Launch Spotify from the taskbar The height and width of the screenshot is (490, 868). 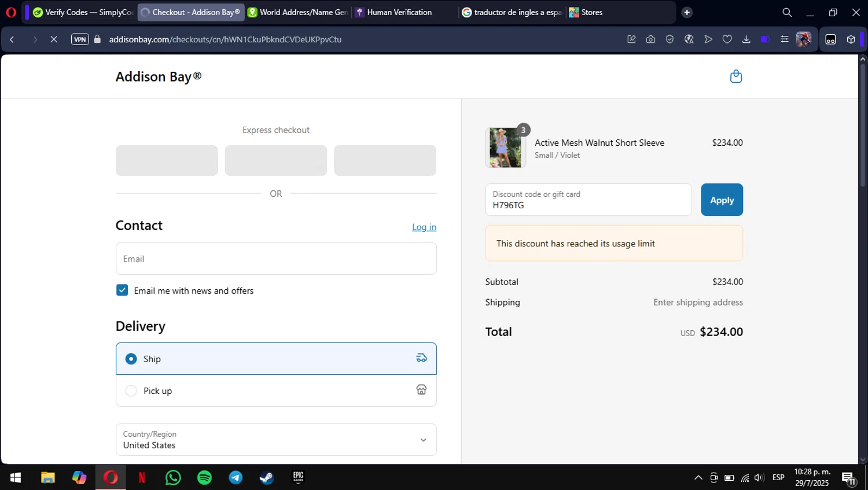coord(204,477)
